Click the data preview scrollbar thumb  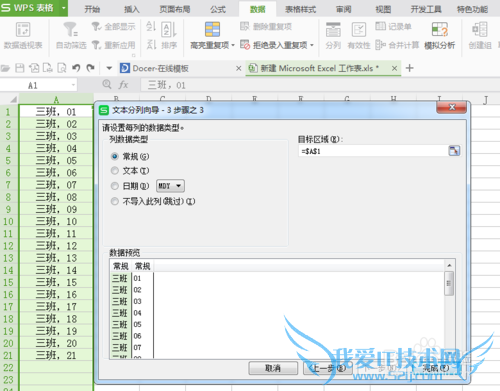[x=449, y=283]
